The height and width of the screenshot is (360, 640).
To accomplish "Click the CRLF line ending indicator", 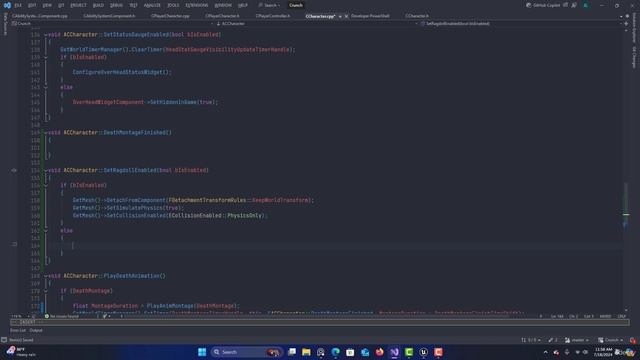I will 621,316.
